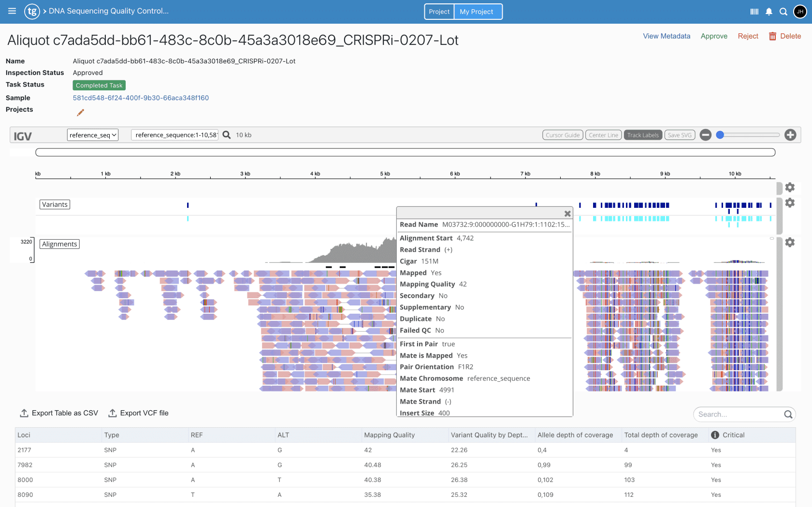Open settings gear for the Alignments track
The width and height of the screenshot is (812, 507).
pos(790,242)
